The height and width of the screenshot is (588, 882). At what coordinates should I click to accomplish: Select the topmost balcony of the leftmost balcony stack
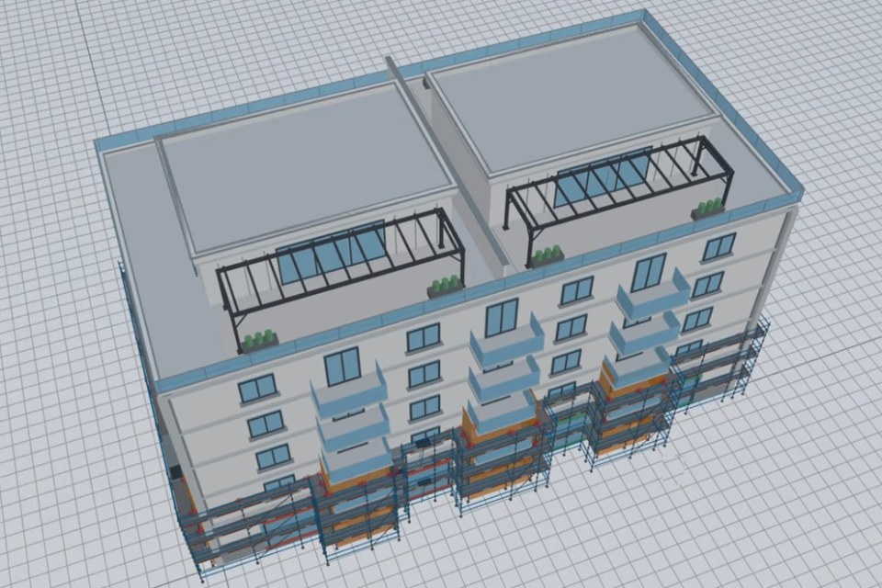coord(350,389)
